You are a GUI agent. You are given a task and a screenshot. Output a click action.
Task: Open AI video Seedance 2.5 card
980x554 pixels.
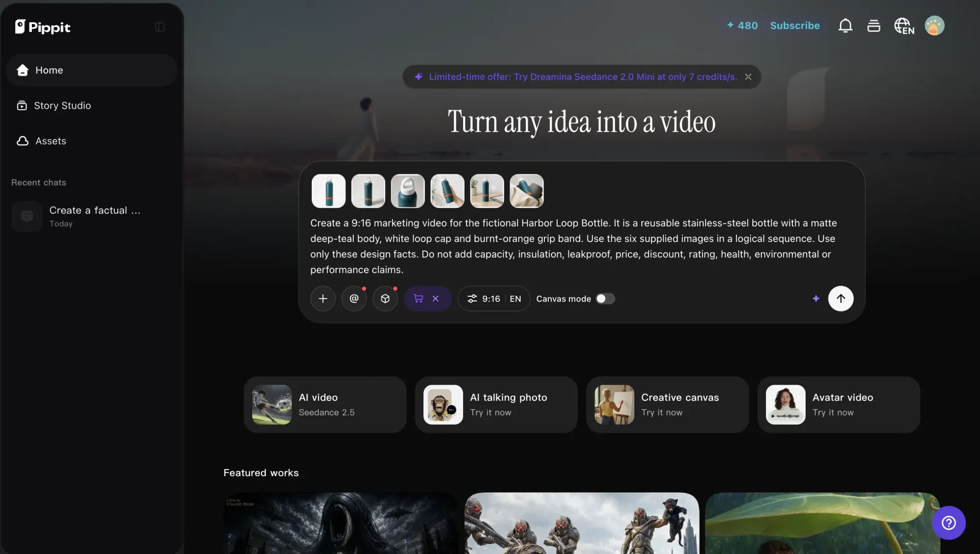pyautogui.click(x=325, y=405)
